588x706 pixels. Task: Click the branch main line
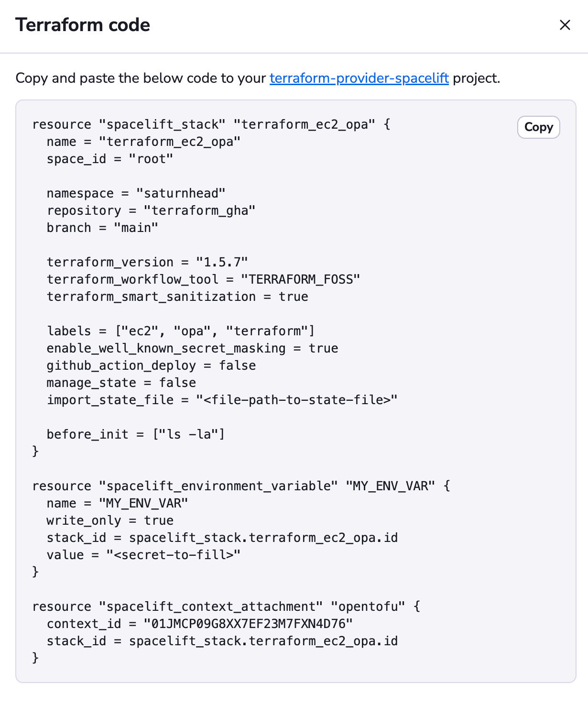102,228
